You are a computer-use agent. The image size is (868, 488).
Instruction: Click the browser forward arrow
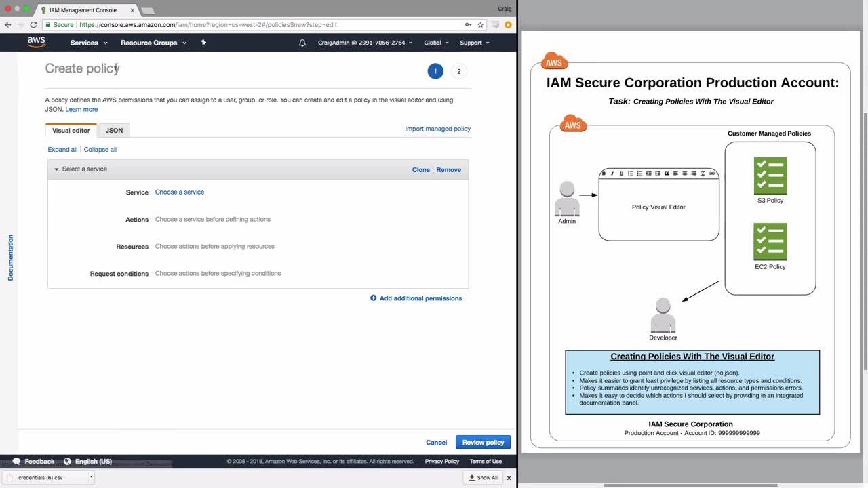point(20,24)
